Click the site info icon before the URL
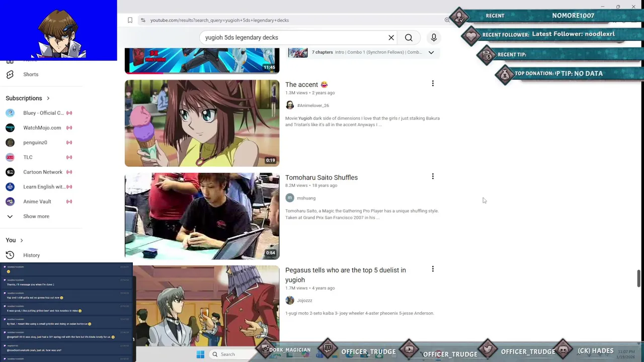 [x=143, y=20]
